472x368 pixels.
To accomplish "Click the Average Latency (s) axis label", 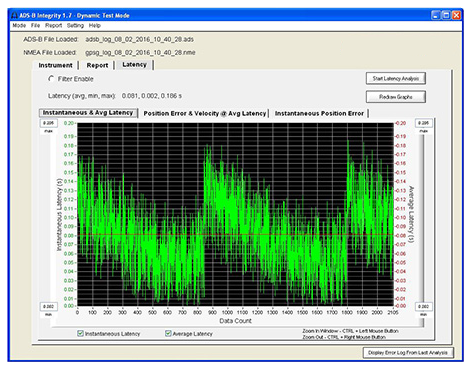I will pyautogui.click(x=411, y=214).
